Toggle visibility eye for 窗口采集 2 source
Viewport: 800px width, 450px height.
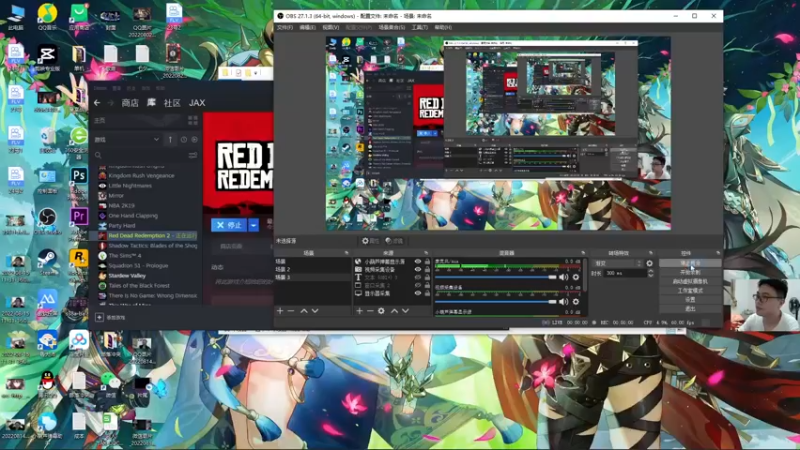pyautogui.click(x=418, y=286)
